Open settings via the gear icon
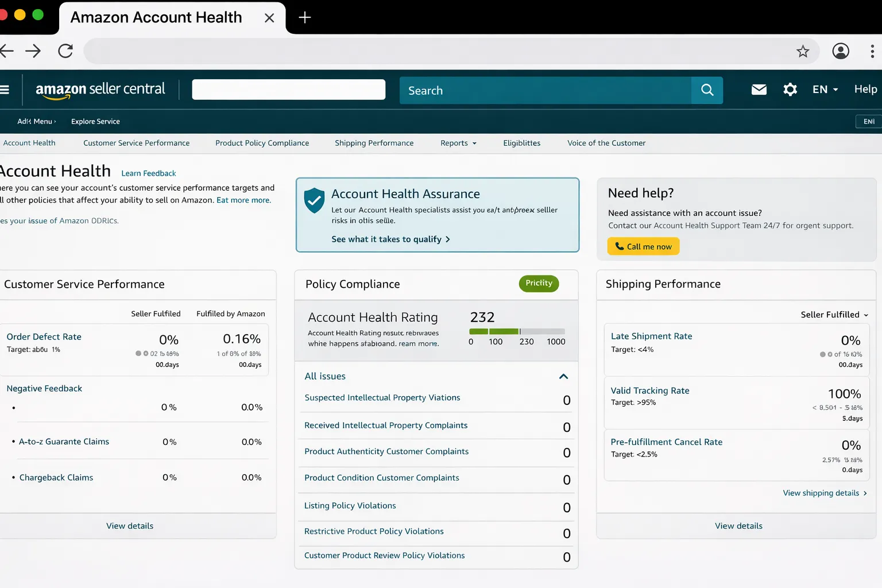 (790, 89)
